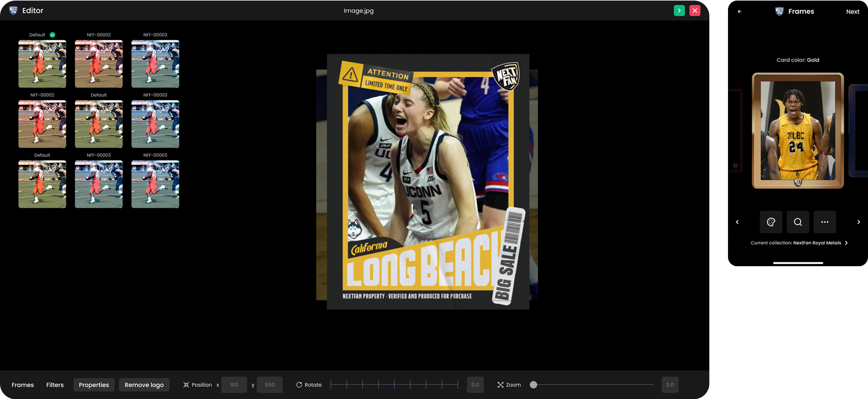Click the Zoom value field
Viewport: 868px width, 399px height.
[x=670, y=385]
